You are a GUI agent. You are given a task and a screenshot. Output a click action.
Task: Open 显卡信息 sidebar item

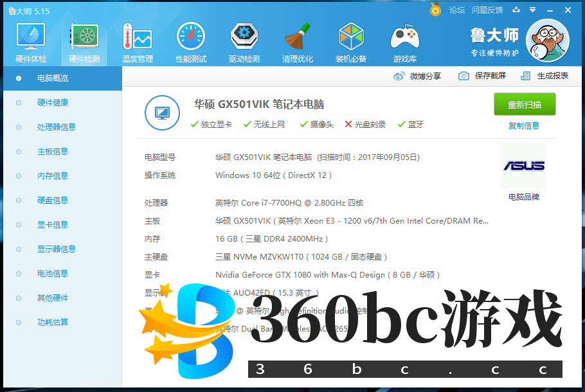53,225
